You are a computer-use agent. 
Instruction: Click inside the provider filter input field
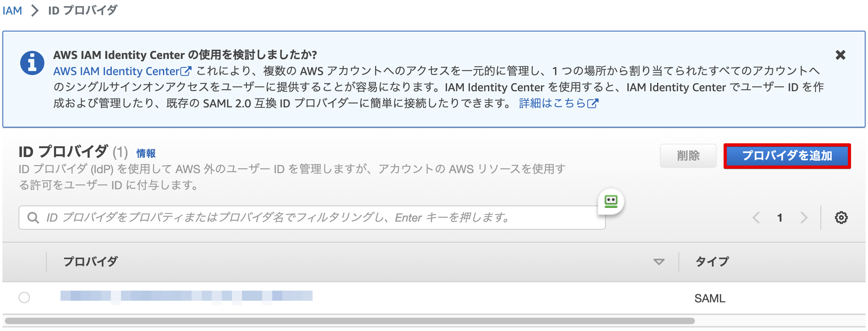click(x=282, y=218)
